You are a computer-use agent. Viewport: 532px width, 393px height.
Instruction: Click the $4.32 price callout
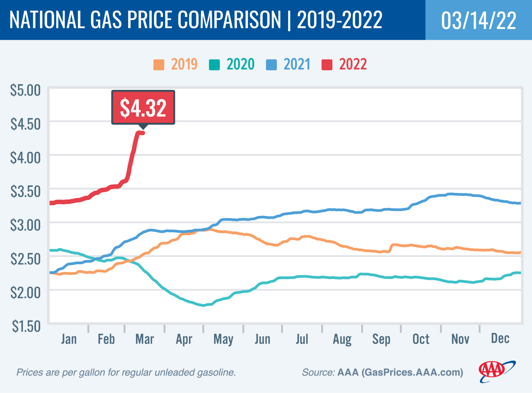point(143,107)
